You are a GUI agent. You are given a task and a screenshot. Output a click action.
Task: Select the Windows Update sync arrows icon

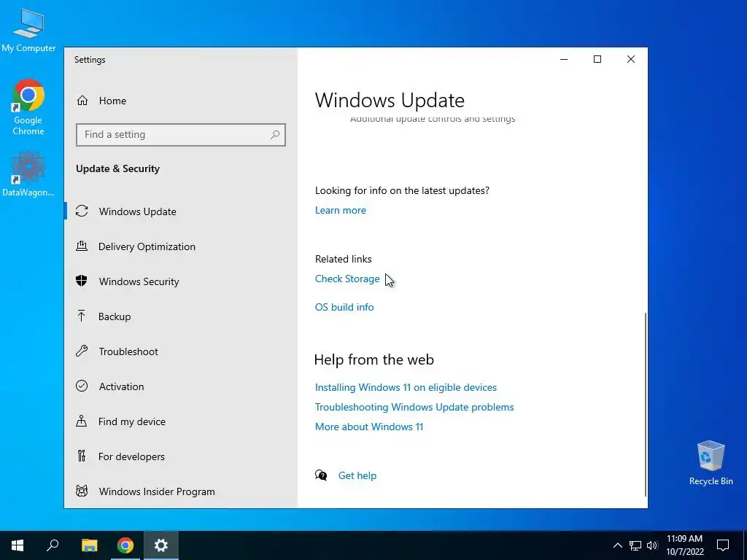(x=82, y=211)
